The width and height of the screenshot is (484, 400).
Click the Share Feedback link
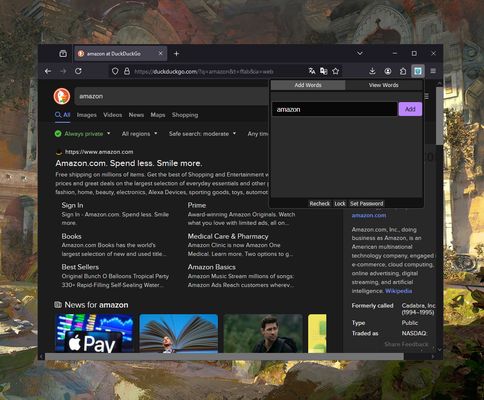click(406, 344)
